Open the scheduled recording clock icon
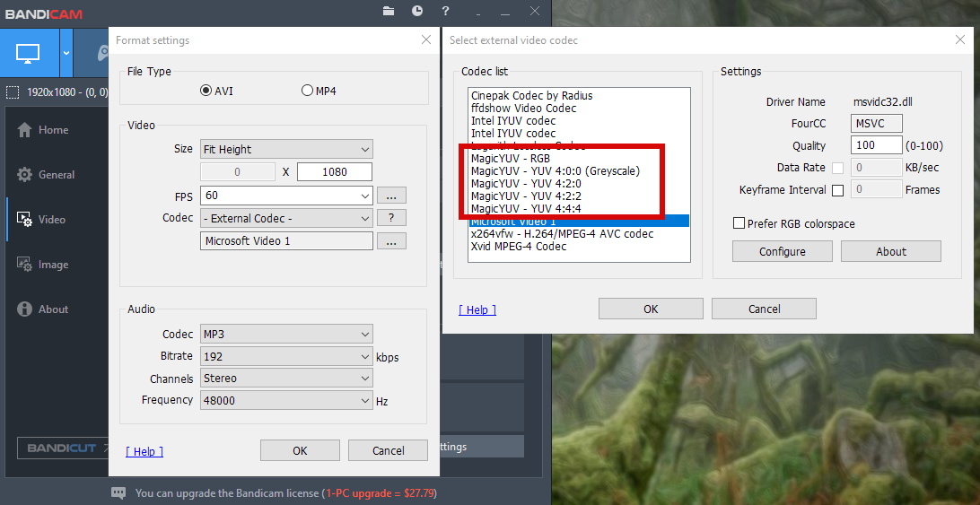This screenshot has height=505, width=980. tap(417, 11)
